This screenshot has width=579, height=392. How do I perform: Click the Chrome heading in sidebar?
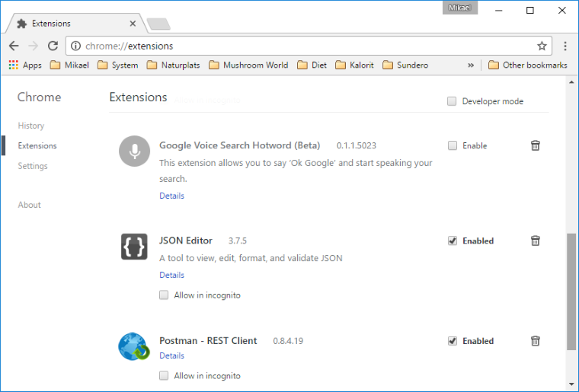point(39,97)
